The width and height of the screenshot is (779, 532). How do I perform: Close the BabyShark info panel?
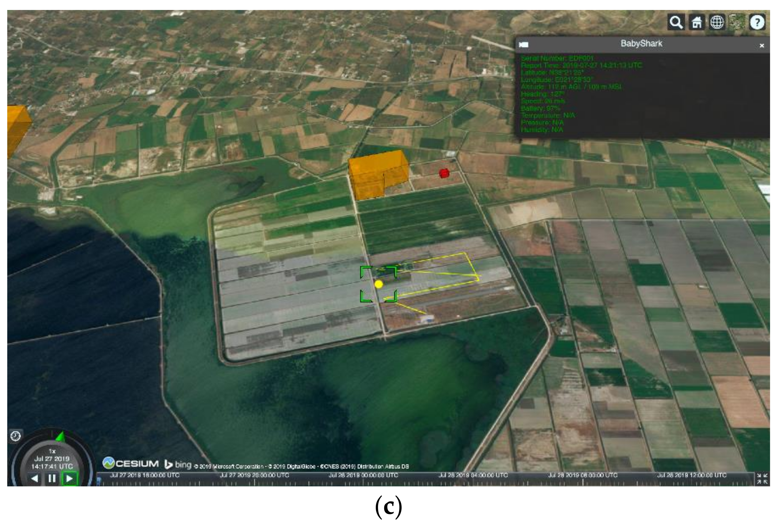pyautogui.click(x=762, y=45)
